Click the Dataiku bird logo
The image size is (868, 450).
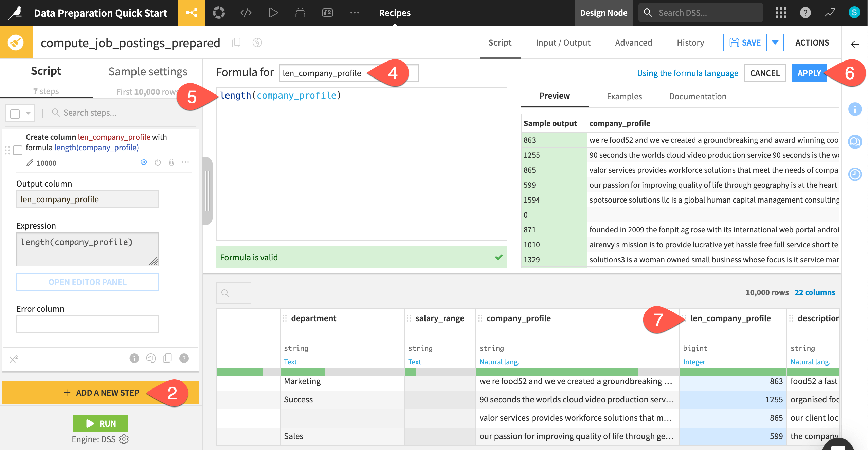pos(16,13)
